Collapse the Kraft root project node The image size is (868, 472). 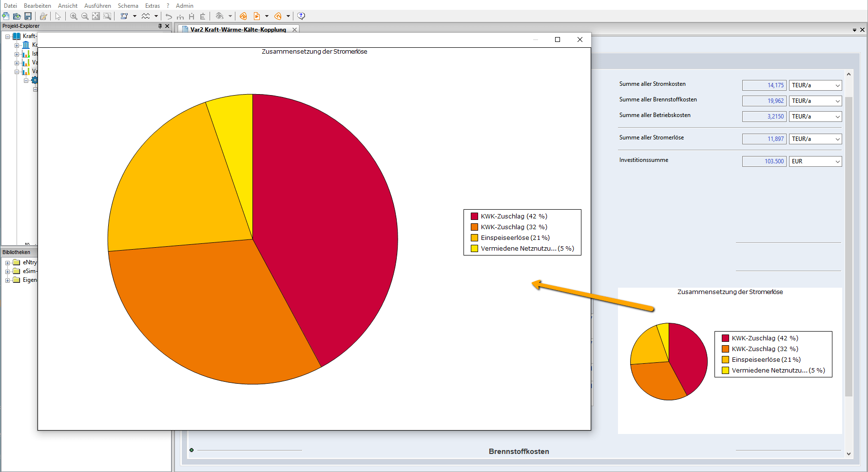(8, 37)
